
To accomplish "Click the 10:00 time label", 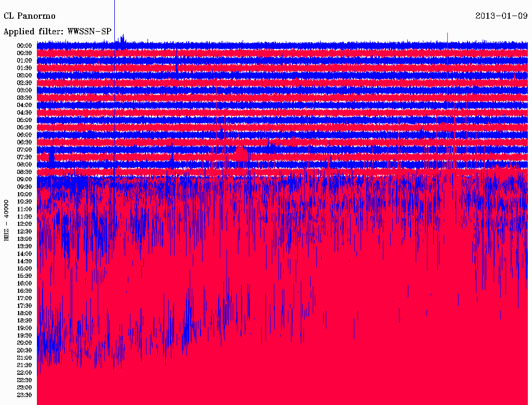I will point(24,194).
